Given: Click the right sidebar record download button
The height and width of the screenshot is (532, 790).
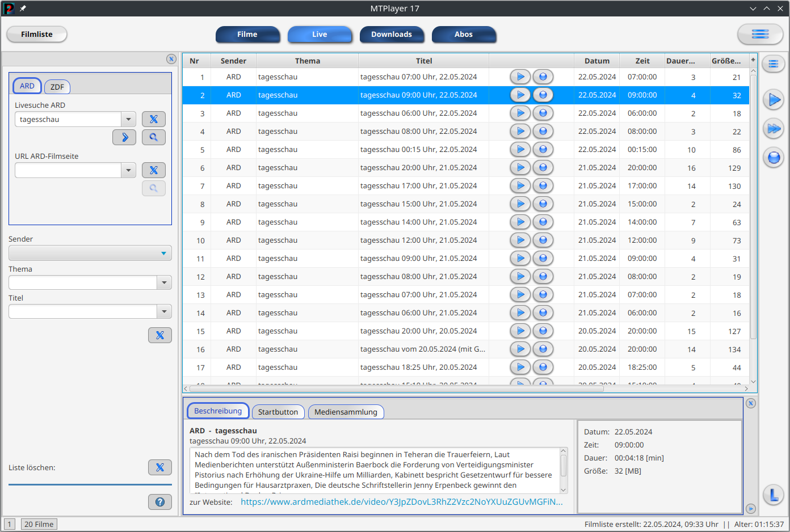Looking at the screenshot, I should (773, 157).
